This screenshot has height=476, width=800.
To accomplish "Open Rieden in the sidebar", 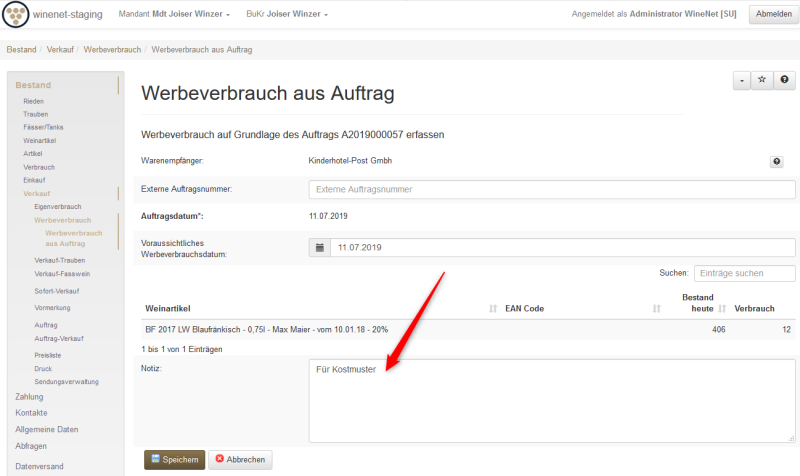I will pyautogui.click(x=34, y=102).
